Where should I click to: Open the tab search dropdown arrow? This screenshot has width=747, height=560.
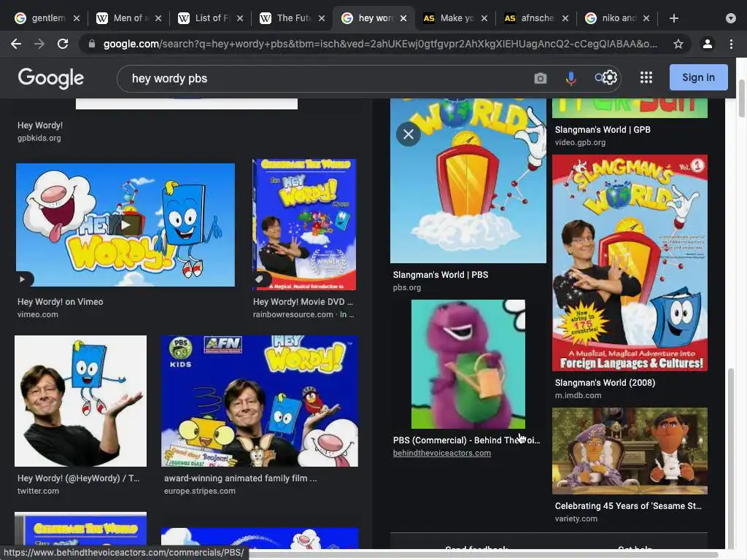pyautogui.click(x=731, y=18)
